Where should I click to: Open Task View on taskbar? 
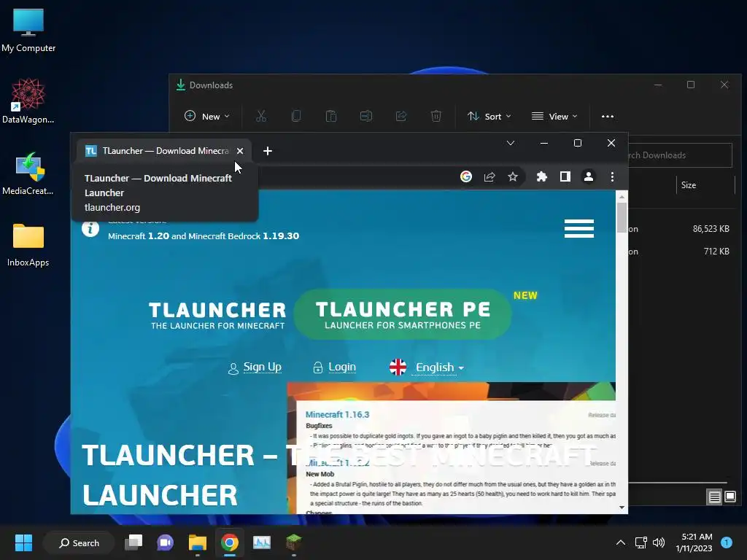(x=133, y=542)
